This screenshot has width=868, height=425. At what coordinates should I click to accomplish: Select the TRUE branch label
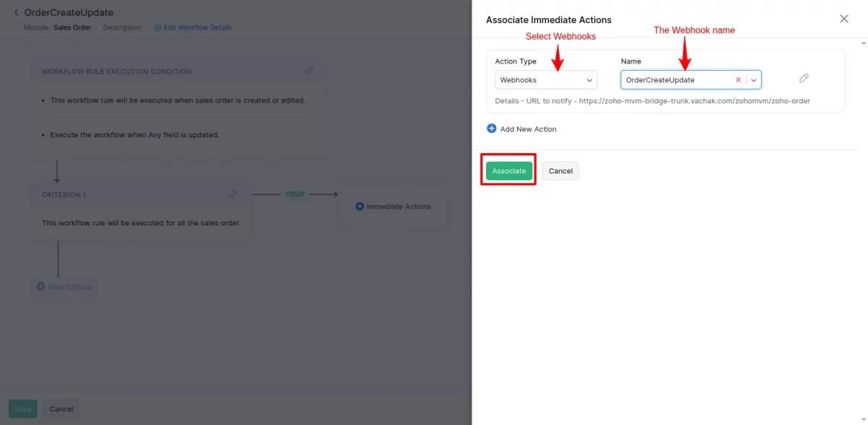(295, 194)
